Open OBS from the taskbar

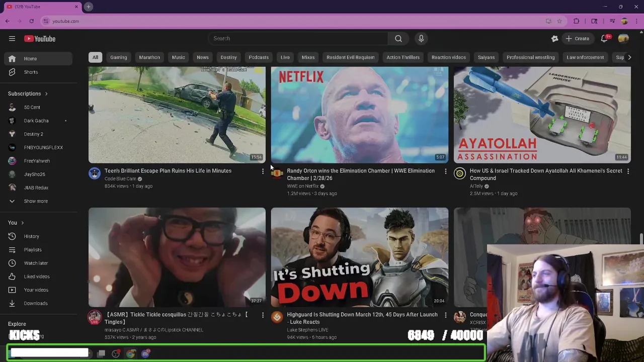(116, 354)
